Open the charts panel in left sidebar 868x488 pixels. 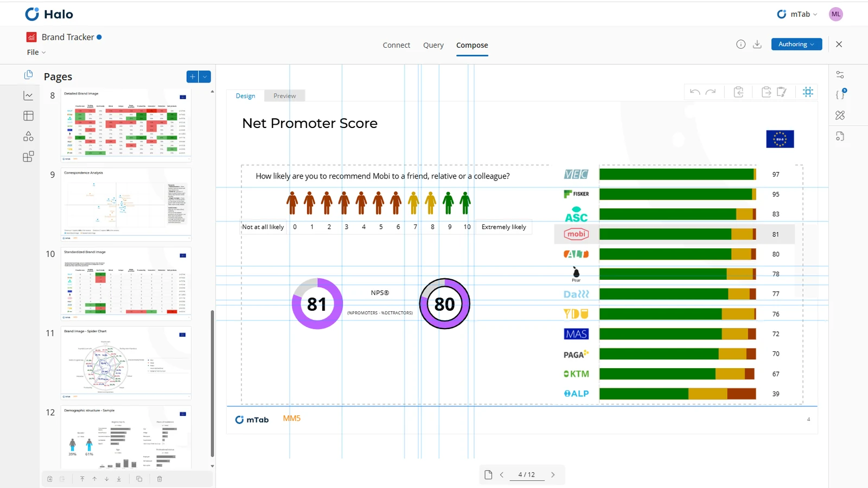click(29, 95)
